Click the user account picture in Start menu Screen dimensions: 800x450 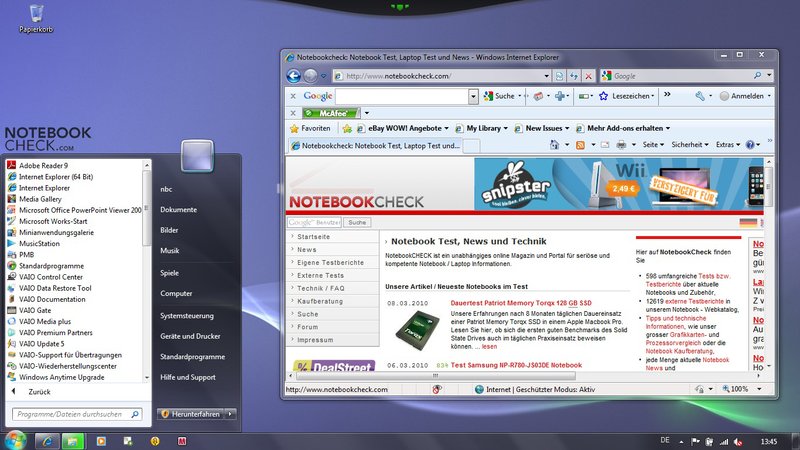(197, 156)
